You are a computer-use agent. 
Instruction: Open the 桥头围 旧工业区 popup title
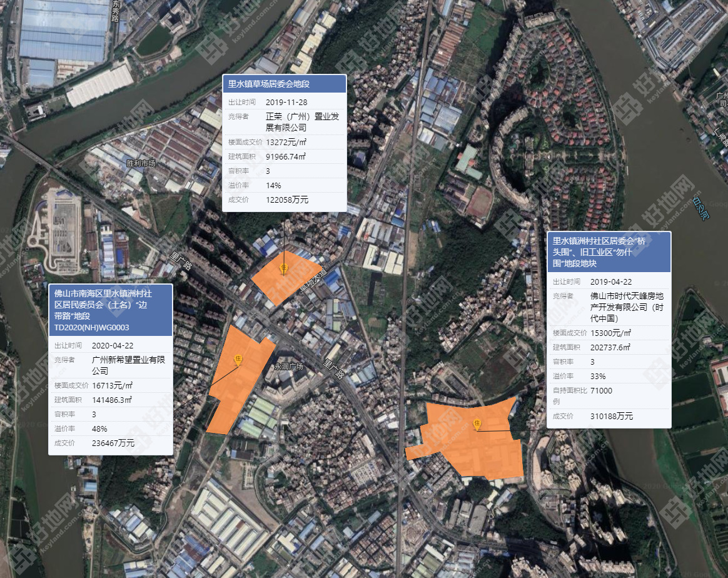point(599,252)
